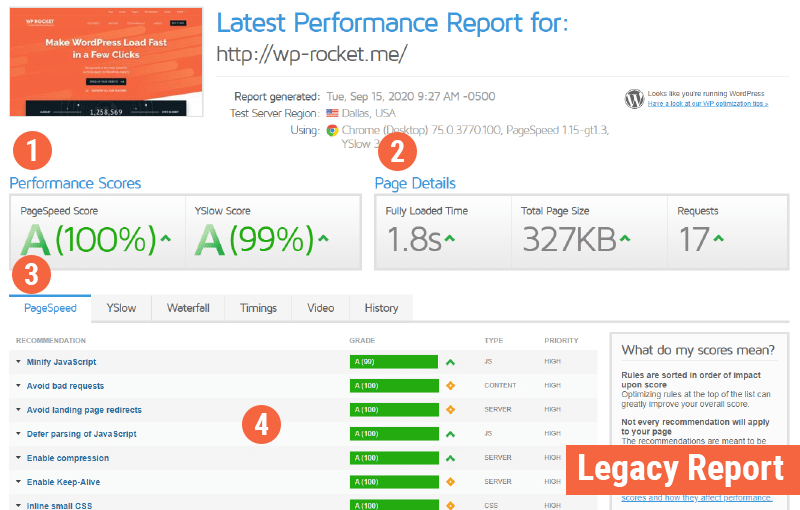Click the 327KB Total Page Size value

pos(570,239)
